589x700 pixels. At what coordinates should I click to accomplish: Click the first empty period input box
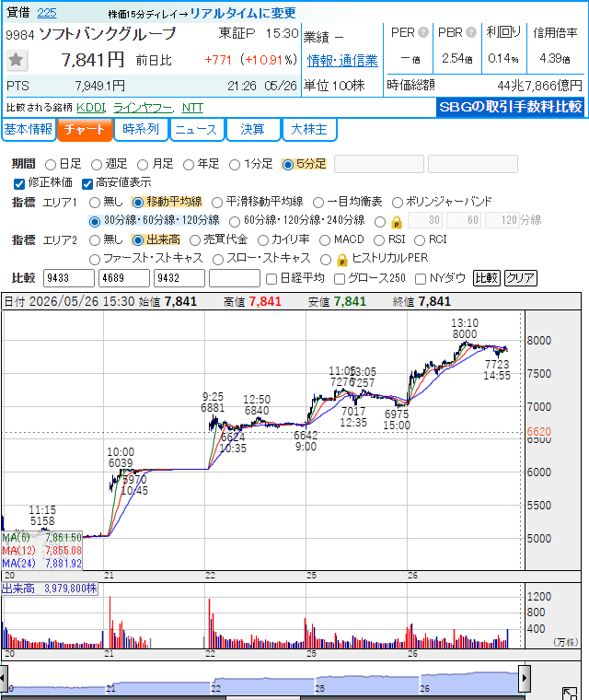tap(379, 164)
